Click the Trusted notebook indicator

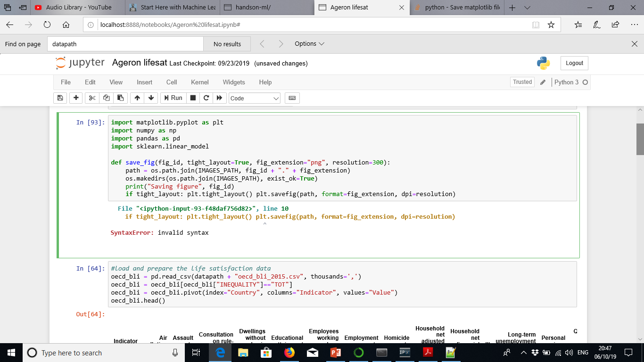pyautogui.click(x=522, y=82)
